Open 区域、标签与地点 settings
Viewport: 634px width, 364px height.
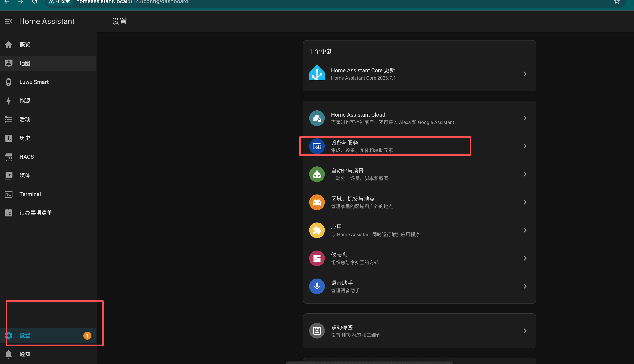(x=419, y=202)
